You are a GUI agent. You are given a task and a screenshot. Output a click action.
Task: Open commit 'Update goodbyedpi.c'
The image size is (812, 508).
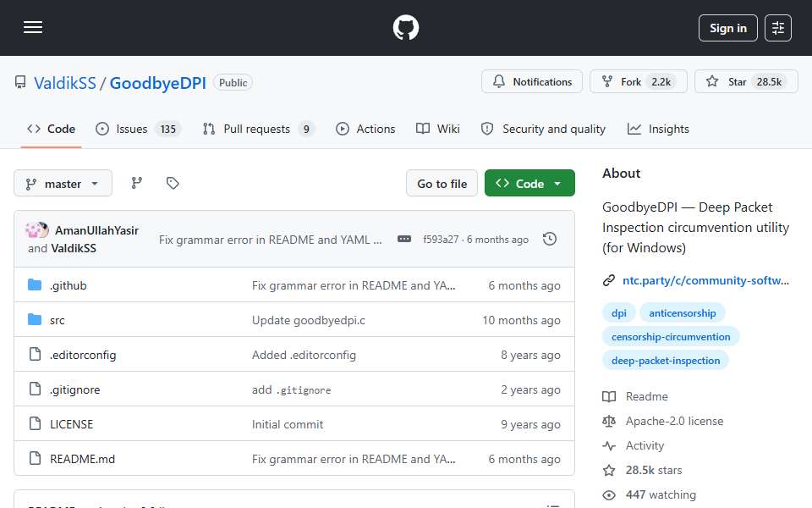[x=309, y=320]
